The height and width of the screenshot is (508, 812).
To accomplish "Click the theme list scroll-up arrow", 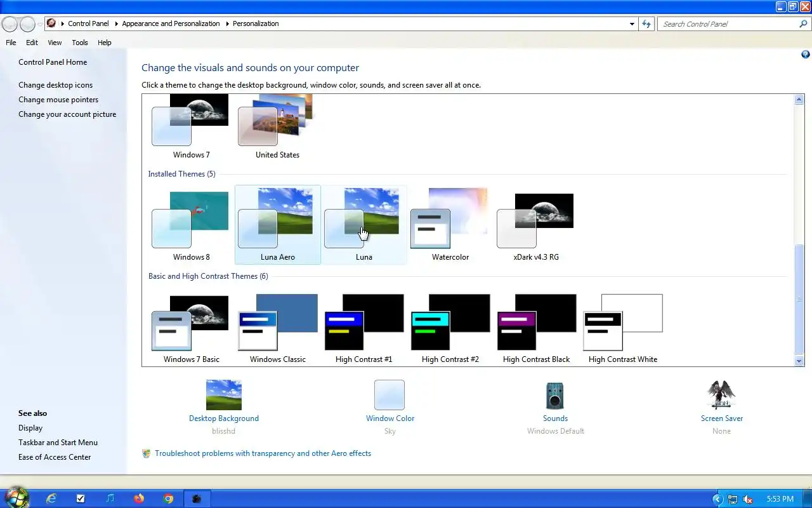I will tap(799, 100).
